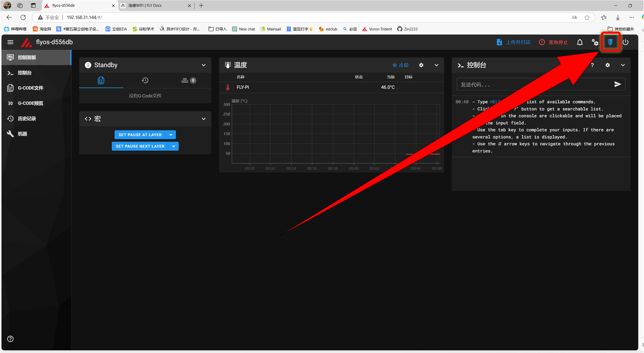Screen dimensions: 644x353
Task: Open interface settings cogs icon
Action: point(595,42)
